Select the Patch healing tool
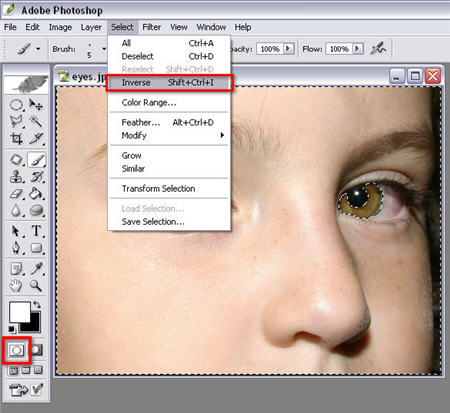The height and width of the screenshot is (413, 450). (16, 160)
